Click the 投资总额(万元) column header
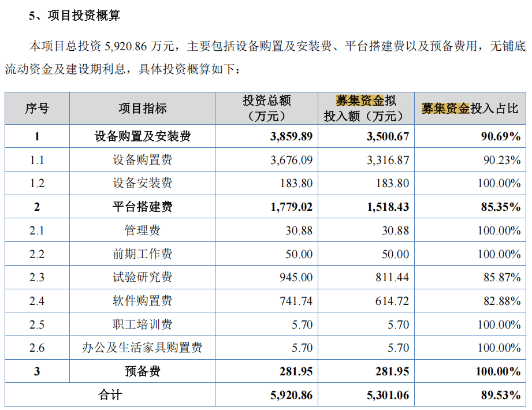The image size is (532, 410). (x=266, y=108)
